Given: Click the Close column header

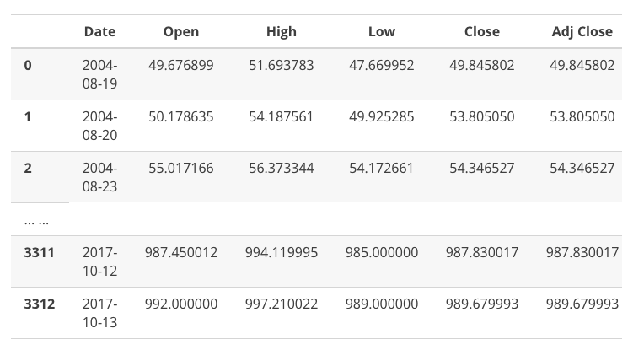Looking at the screenshot, I should tap(481, 32).
